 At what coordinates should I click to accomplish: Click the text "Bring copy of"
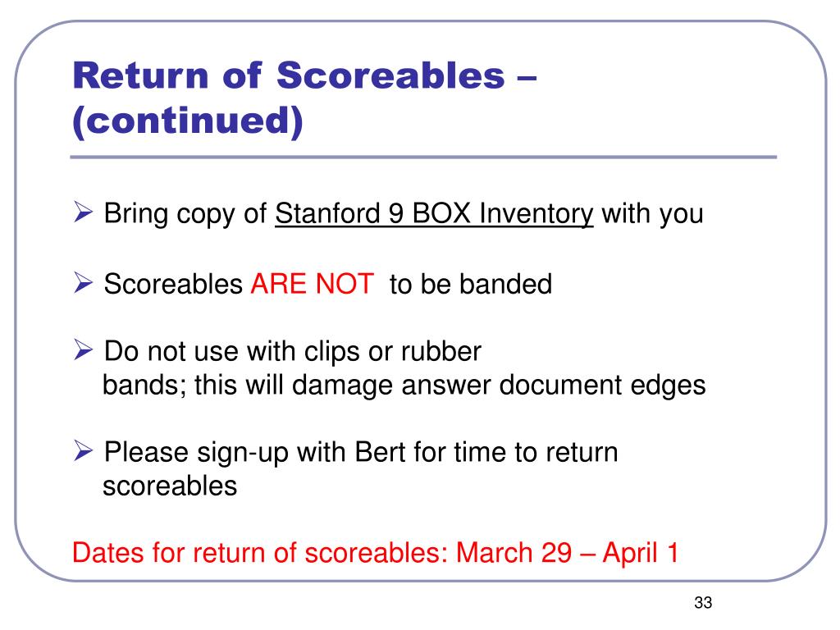click(x=185, y=214)
